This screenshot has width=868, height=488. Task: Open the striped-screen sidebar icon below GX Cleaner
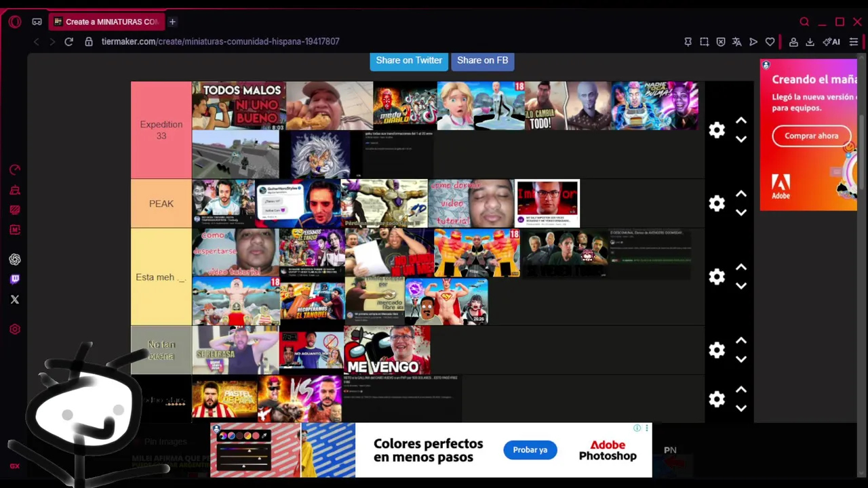pos(15,210)
